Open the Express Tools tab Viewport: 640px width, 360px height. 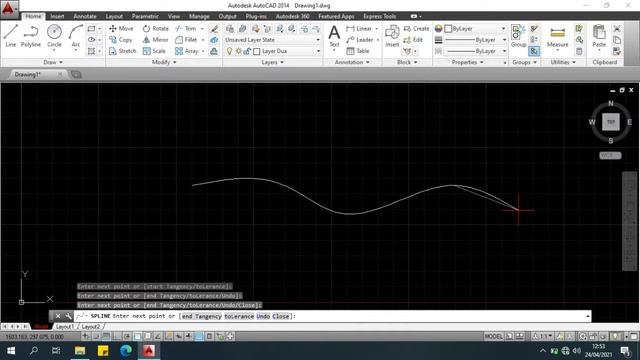click(x=380, y=16)
